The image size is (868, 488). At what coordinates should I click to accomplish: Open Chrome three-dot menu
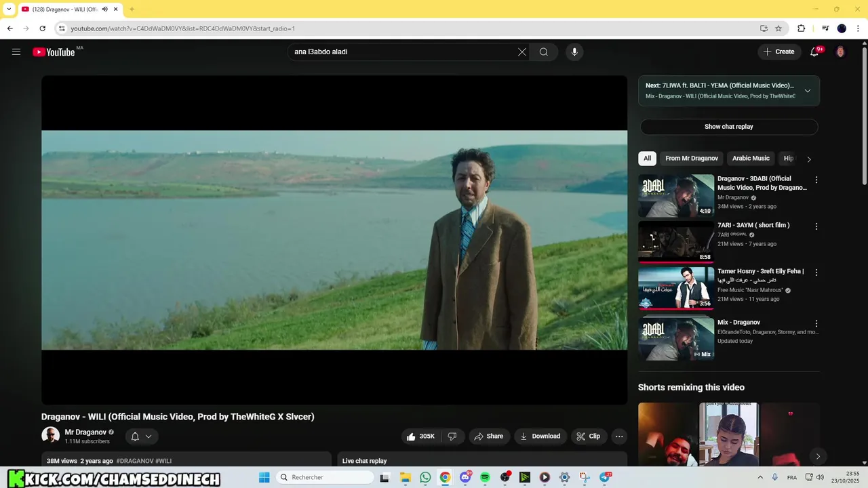pos(859,28)
